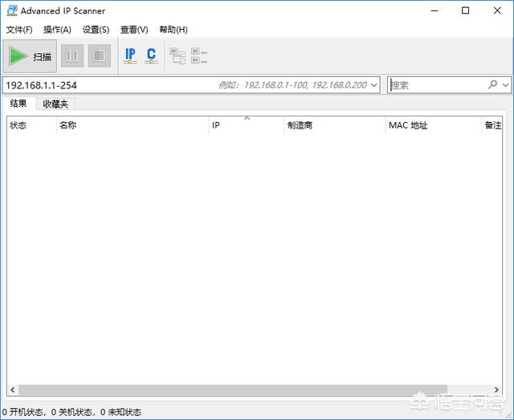This screenshot has width=514, height=420.
Task: Switch to the 结果 tab
Action: 18,104
